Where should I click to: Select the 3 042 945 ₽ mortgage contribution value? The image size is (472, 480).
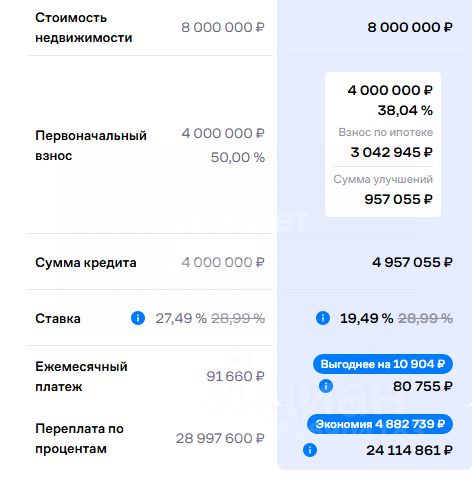tap(391, 152)
